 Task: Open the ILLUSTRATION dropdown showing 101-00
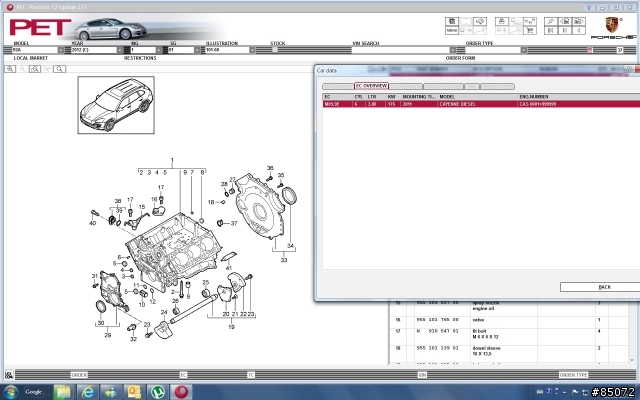252,50
